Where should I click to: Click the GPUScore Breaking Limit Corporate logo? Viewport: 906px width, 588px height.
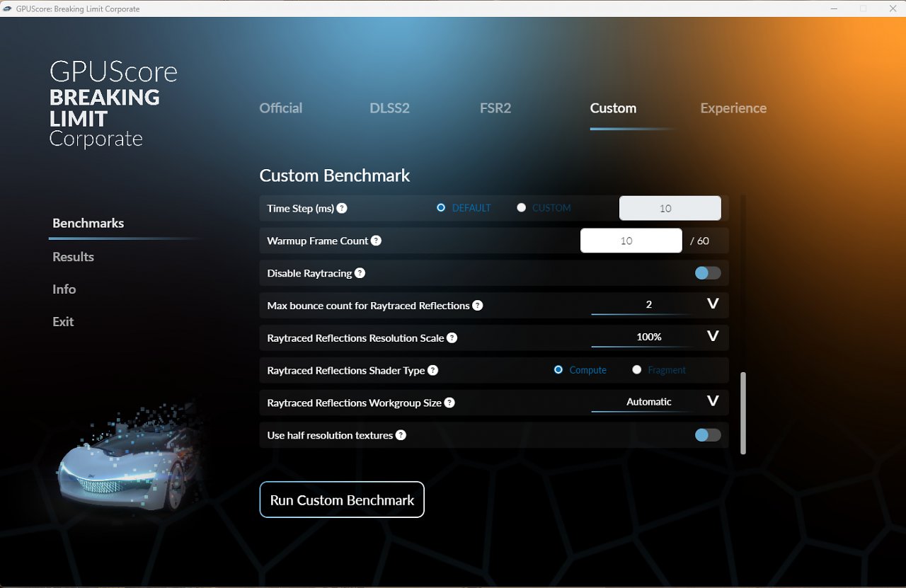tap(113, 105)
